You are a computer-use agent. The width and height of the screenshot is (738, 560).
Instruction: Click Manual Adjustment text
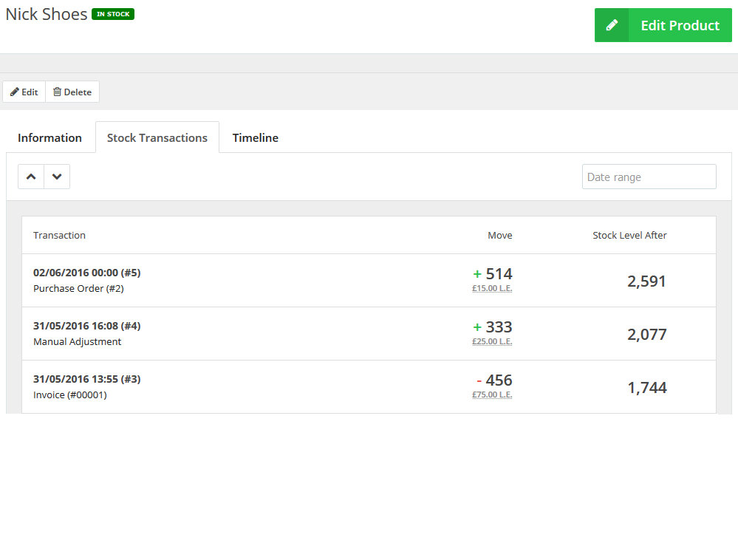point(77,341)
